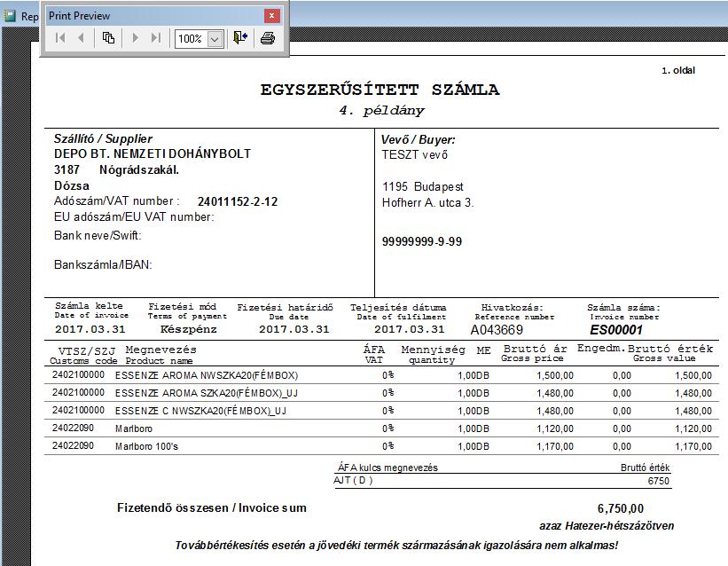Screen dimensions: 728x566
Task: Go to next page in Print Preview
Action: tap(135, 37)
